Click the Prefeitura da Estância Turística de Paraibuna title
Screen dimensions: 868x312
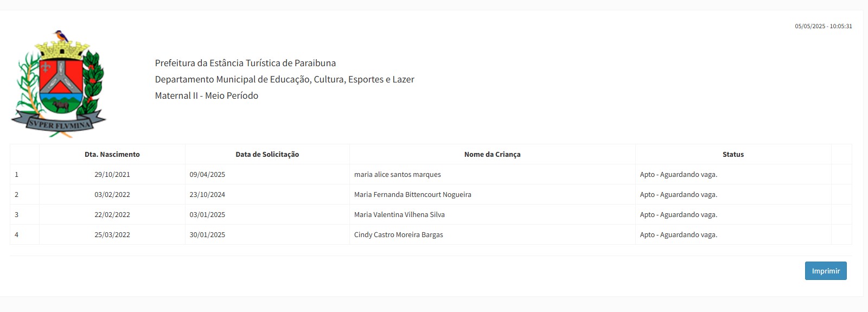click(245, 63)
